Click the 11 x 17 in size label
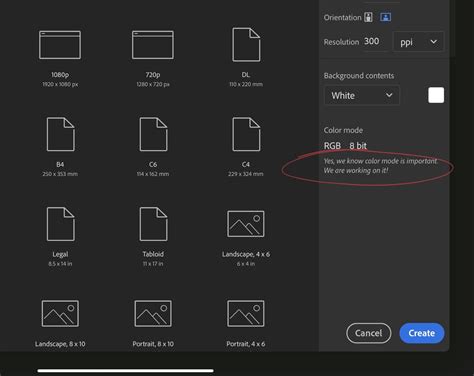Image resolution: width=474 pixels, height=376 pixels. 153,264
